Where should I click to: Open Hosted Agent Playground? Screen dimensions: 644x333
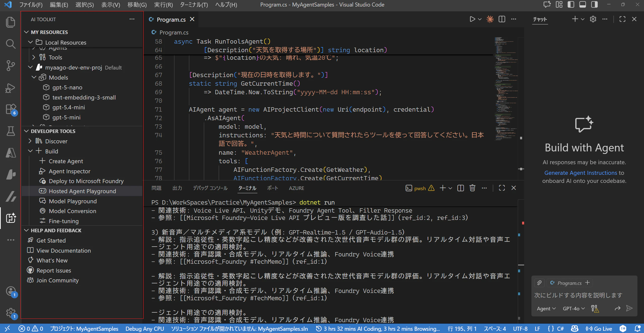click(82, 191)
